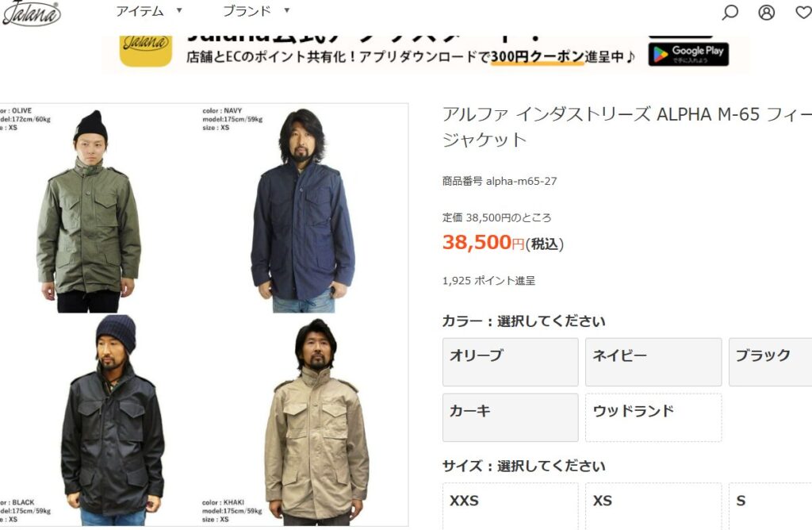Select size XS
This screenshot has width=812, height=530.
pyautogui.click(x=653, y=506)
